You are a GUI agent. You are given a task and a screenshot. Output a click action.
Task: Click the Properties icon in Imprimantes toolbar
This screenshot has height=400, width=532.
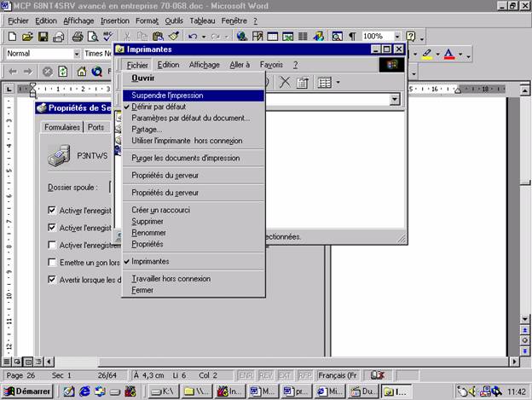click(x=303, y=83)
